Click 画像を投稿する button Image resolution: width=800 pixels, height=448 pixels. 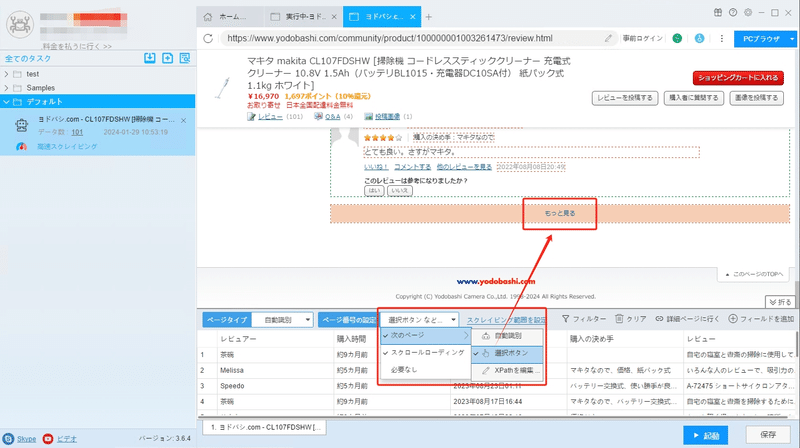pos(757,98)
